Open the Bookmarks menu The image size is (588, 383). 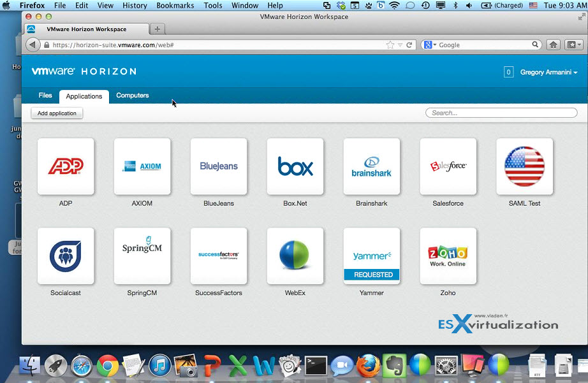pos(175,5)
